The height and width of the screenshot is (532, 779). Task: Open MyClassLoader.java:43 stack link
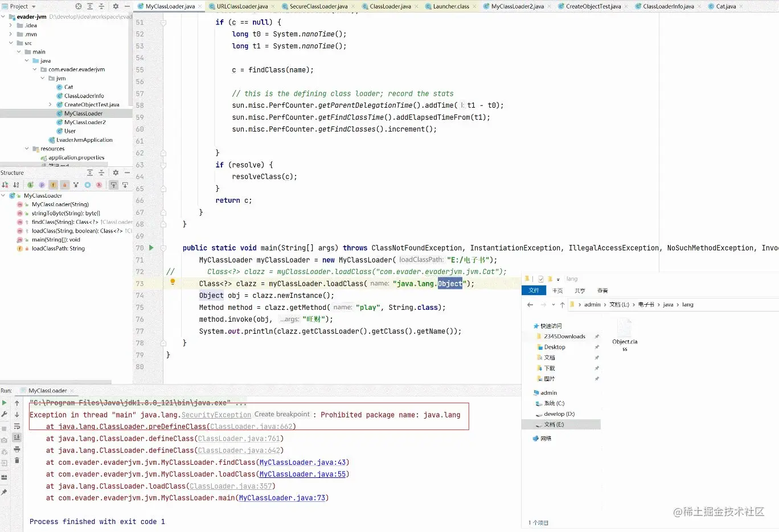click(302, 463)
